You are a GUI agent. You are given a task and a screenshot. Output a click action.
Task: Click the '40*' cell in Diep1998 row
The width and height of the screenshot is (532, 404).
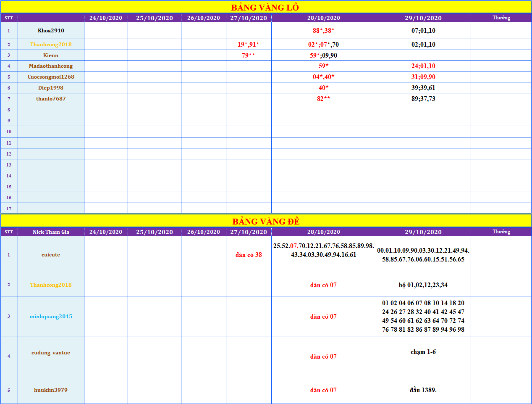coord(324,88)
